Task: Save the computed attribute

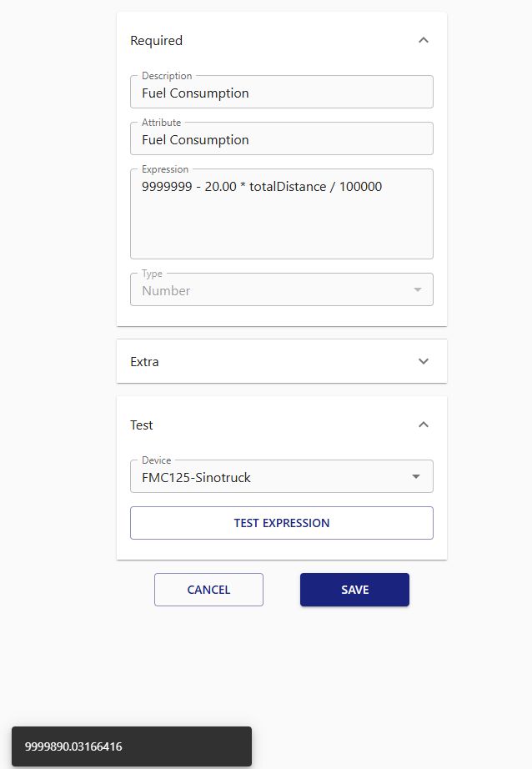Action: (354, 590)
